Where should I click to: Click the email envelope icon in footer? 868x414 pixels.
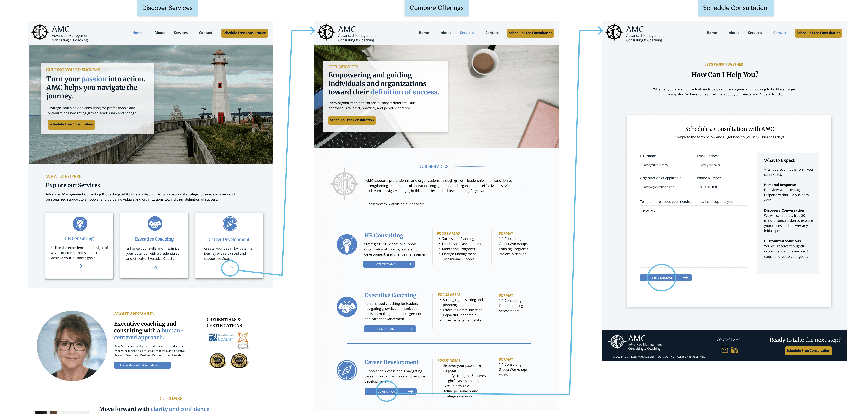coord(724,350)
